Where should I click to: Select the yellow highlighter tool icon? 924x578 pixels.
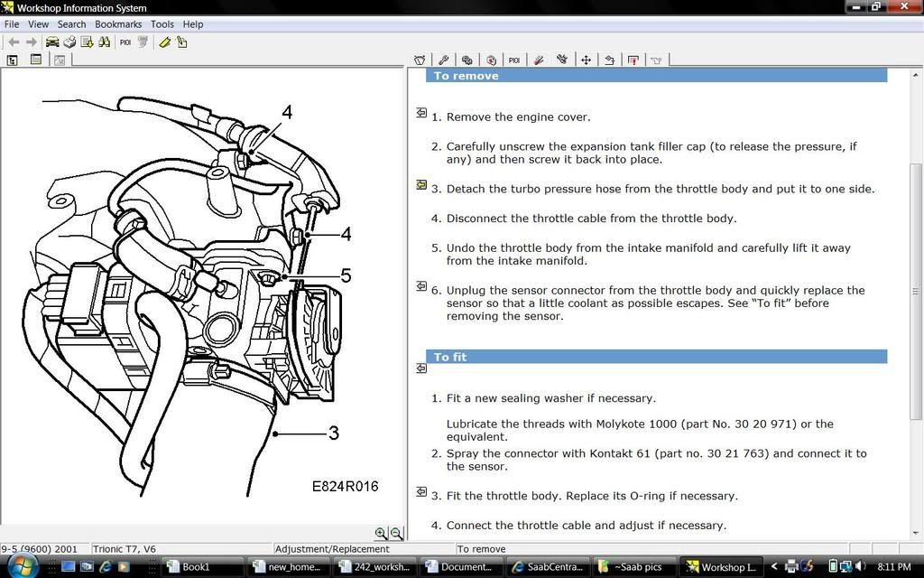coord(164,42)
